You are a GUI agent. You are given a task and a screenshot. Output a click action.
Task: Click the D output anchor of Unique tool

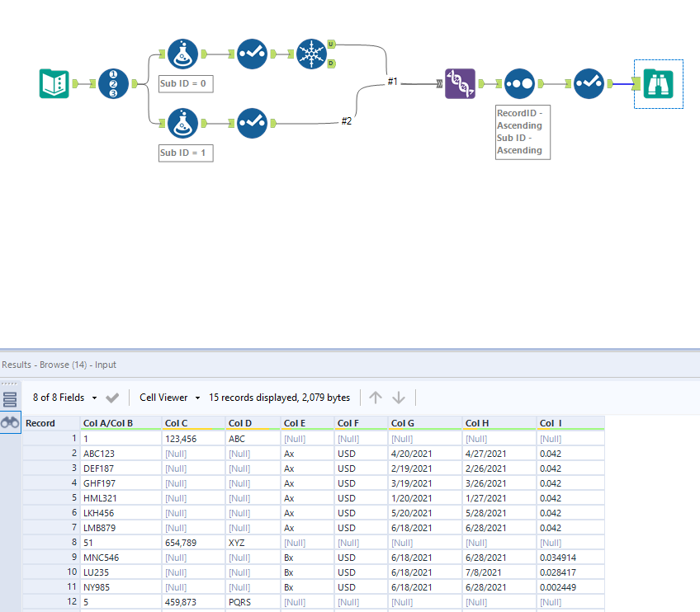click(331, 64)
